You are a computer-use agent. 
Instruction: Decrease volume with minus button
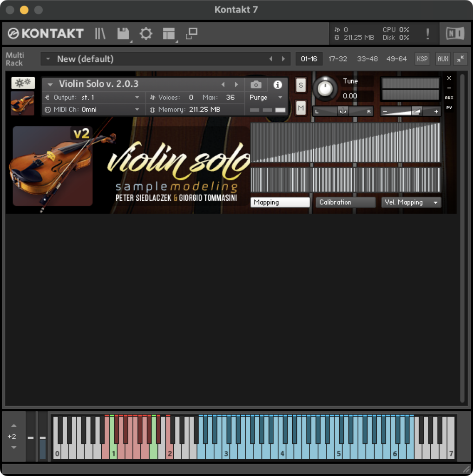(385, 112)
